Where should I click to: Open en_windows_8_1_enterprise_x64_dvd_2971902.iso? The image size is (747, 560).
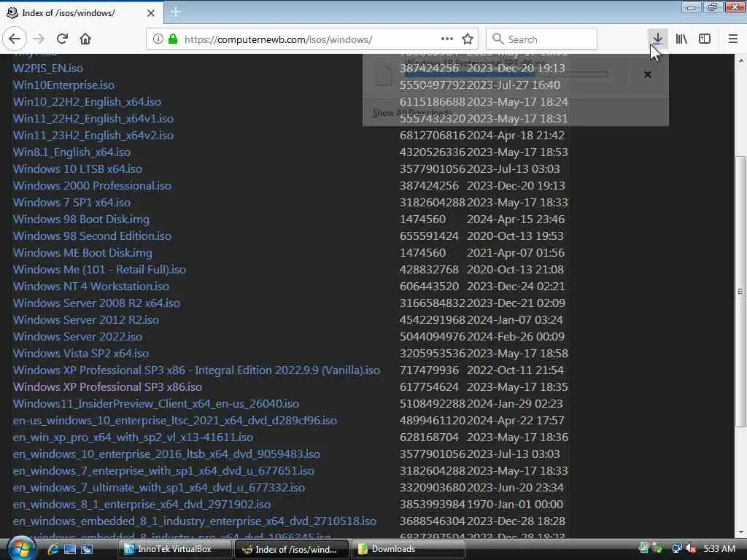[x=142, y=504]
